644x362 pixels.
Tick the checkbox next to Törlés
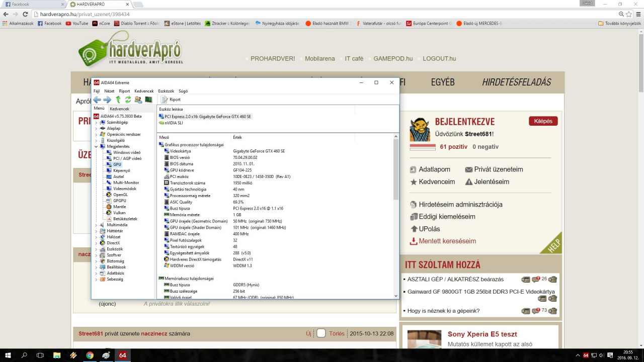[321, 333]
